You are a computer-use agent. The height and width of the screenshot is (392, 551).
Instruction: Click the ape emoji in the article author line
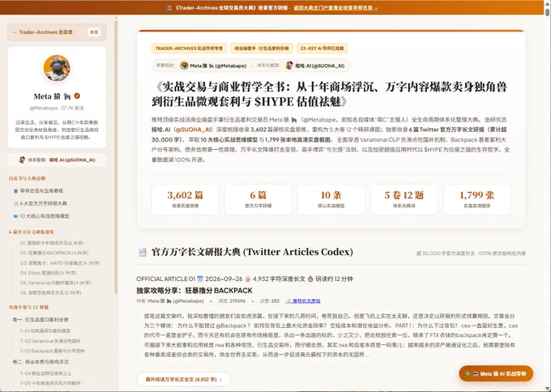pyautogui.click(x=169, y=301)
